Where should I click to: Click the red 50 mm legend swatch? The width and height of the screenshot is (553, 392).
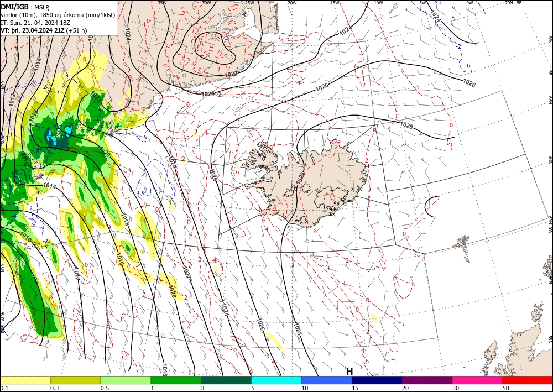(528, 380)
